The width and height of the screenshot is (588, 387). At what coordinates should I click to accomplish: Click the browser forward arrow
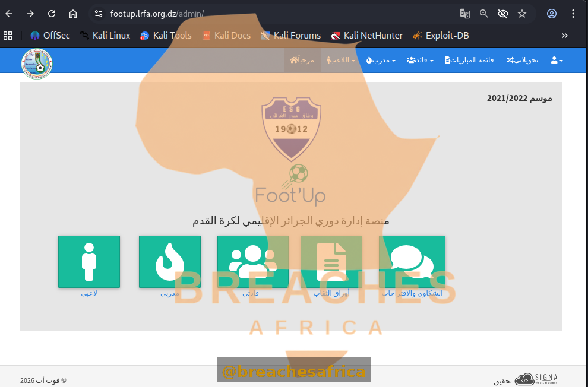click(30, 14)
